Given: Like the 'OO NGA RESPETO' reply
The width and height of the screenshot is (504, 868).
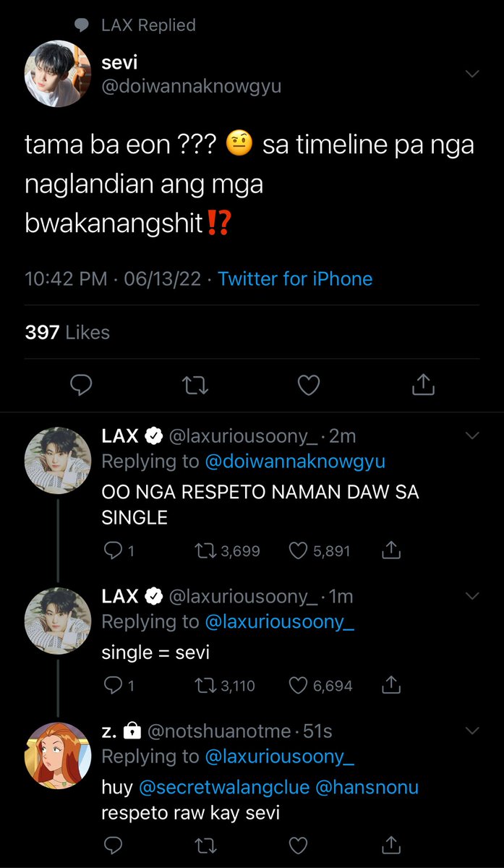Looking at the screenshot, I should point(319,551).
